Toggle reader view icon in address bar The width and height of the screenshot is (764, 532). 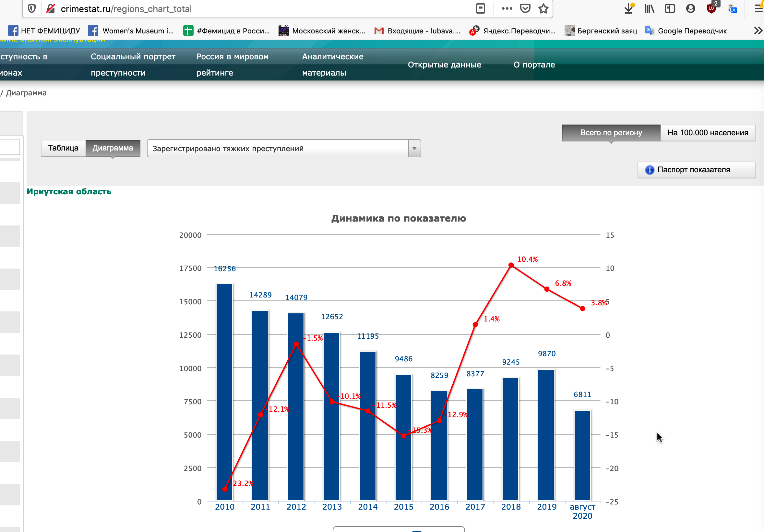[480, 9]
